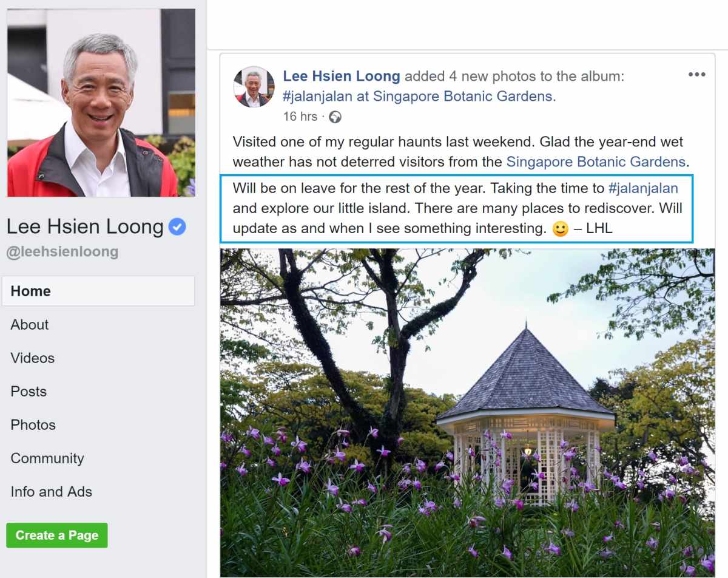The height and width of the screenshot is (578, 728).
Task: Open the About section
Action: [x=30, y=324]
